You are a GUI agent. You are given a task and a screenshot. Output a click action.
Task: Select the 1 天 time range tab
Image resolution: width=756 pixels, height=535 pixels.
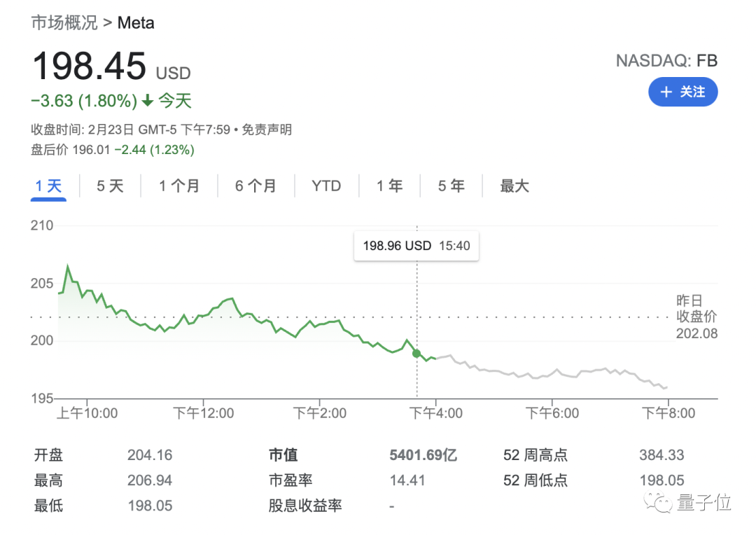click(x=48, y=186)
